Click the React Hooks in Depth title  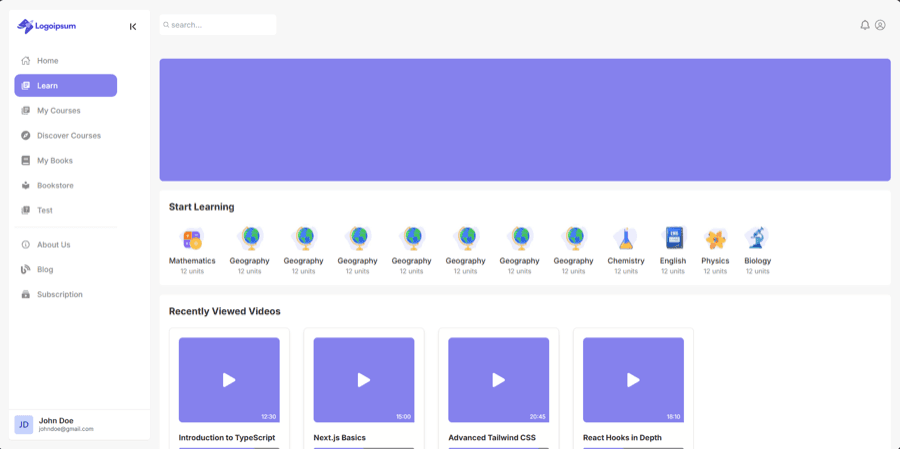point(622,438)
